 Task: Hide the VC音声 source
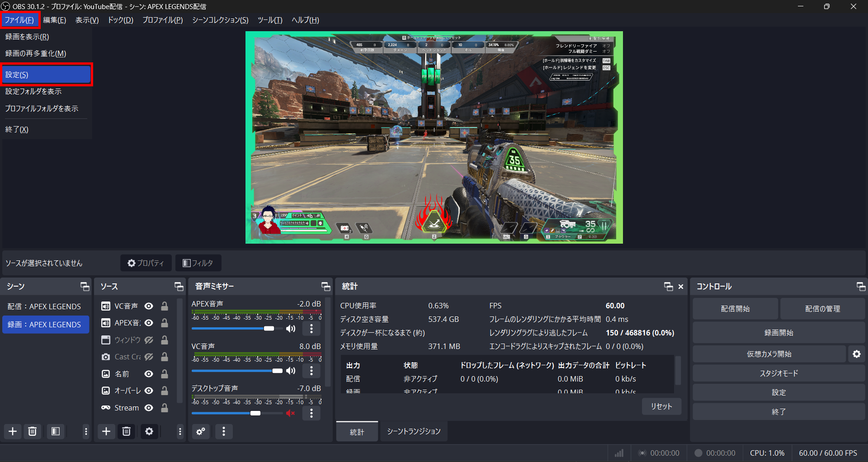149,306
